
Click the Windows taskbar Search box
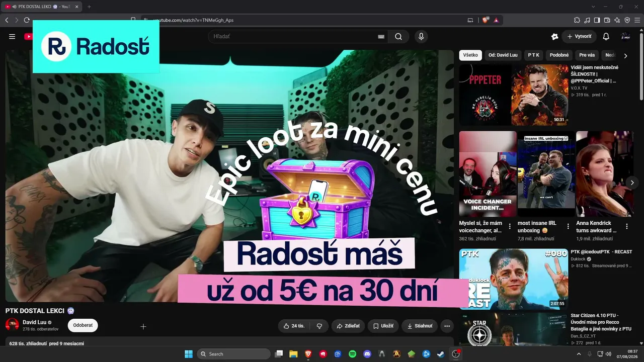click(234, 354)
